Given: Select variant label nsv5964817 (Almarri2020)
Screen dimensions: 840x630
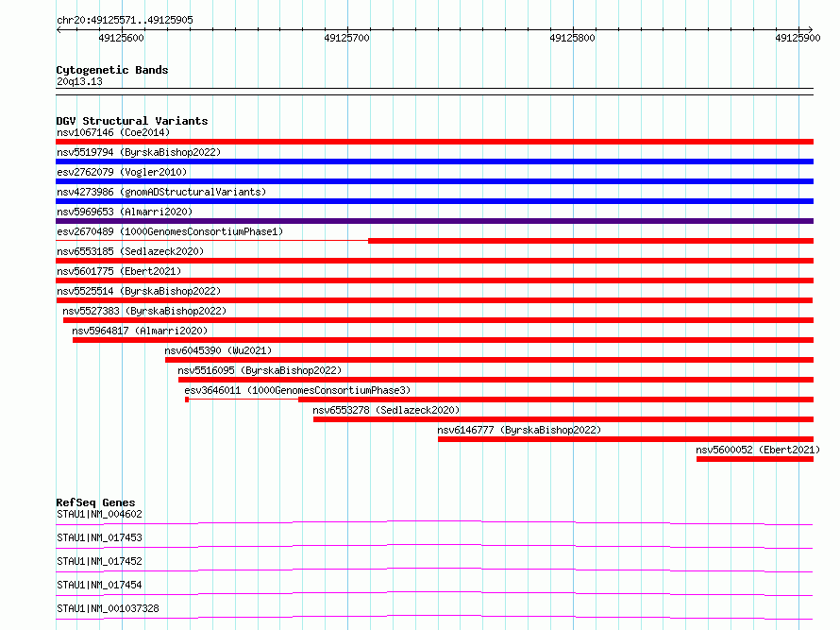Looking at the screenshot, I should pos(140,331).
